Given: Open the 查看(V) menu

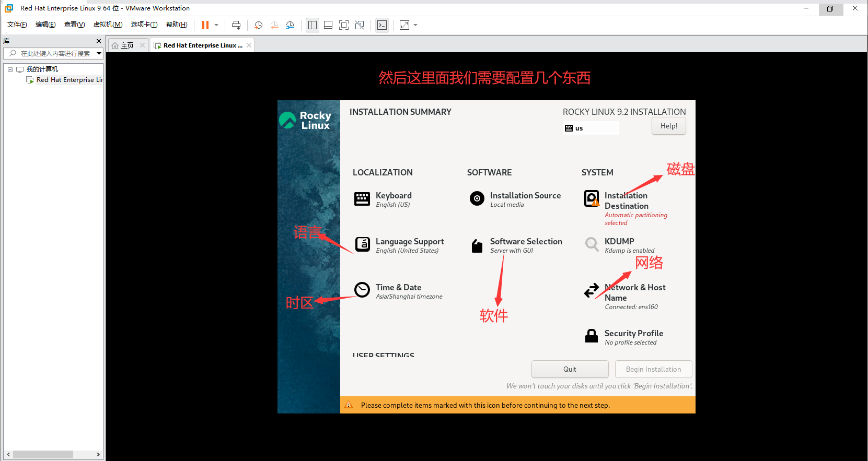Looking at the screenshot, I should point(74,25).
